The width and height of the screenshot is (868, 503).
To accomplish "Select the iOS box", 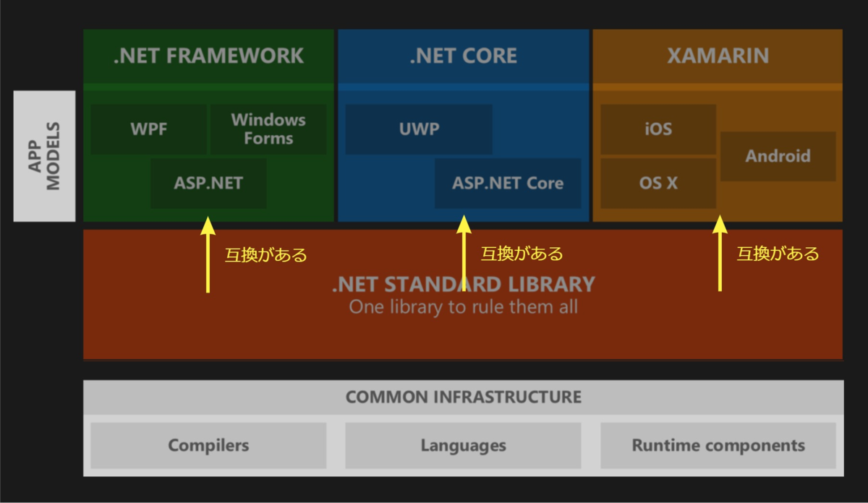I will (658, 129).
